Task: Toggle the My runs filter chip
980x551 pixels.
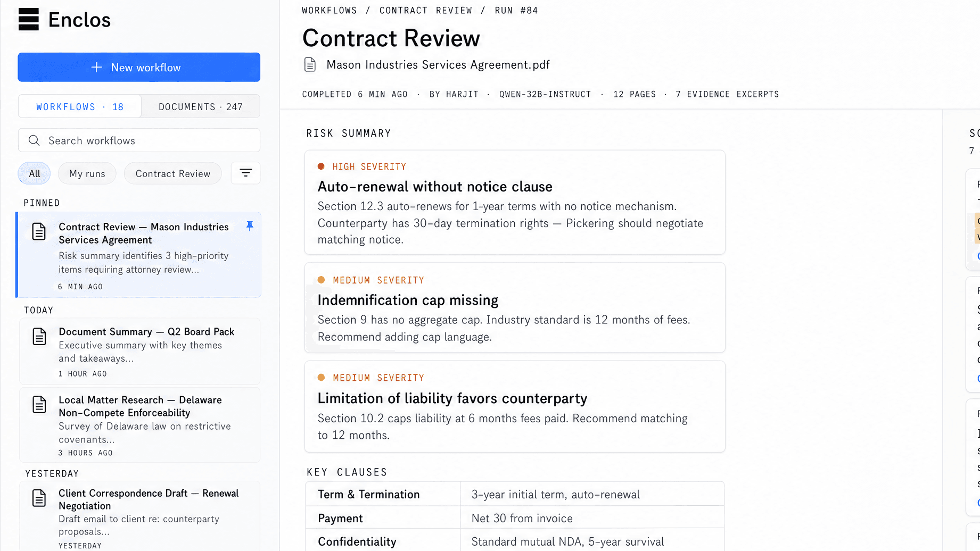Action: pyautogui.click(x=87, y=173)
